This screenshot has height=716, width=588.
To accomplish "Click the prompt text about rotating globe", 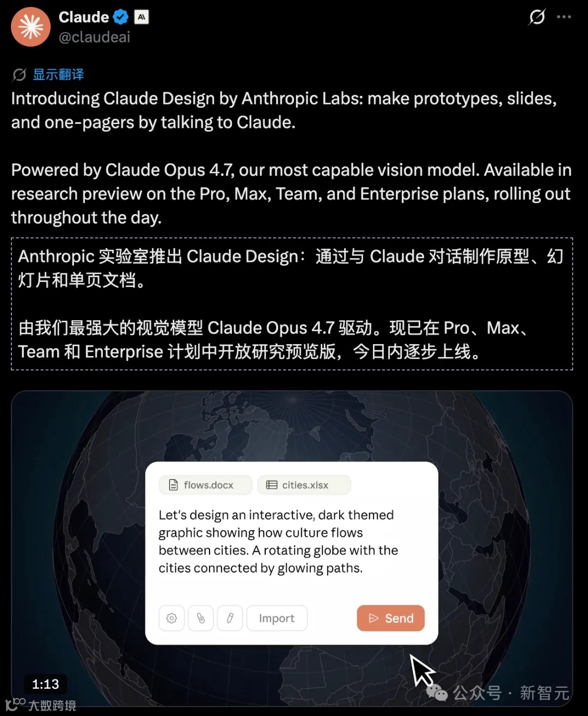I will 278,541.
